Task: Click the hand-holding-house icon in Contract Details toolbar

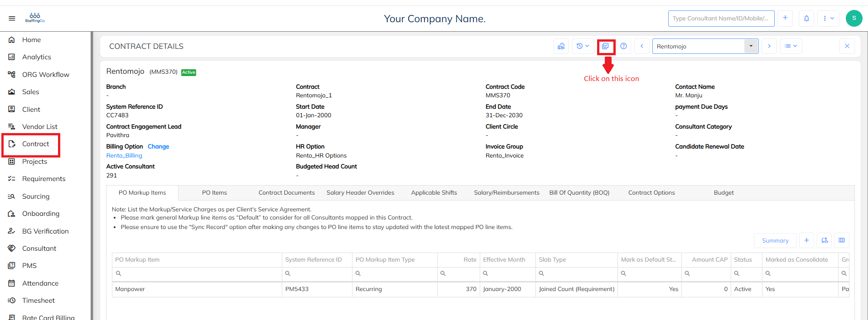Action: [561, 46]
